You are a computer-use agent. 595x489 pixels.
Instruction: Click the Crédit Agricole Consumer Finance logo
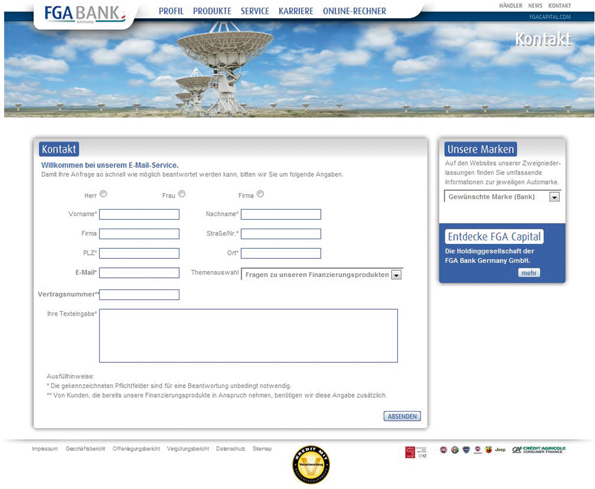click(539, 450)
